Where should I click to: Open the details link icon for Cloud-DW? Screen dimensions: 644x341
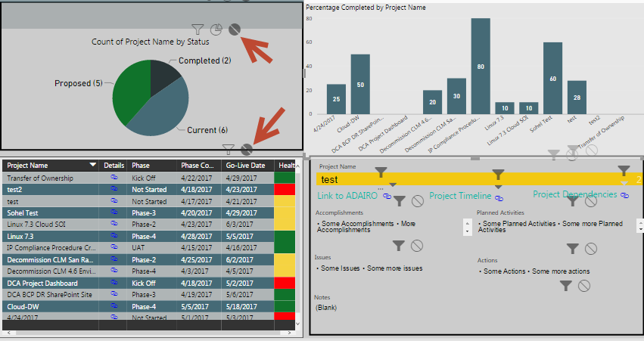(x=114, y=306)
